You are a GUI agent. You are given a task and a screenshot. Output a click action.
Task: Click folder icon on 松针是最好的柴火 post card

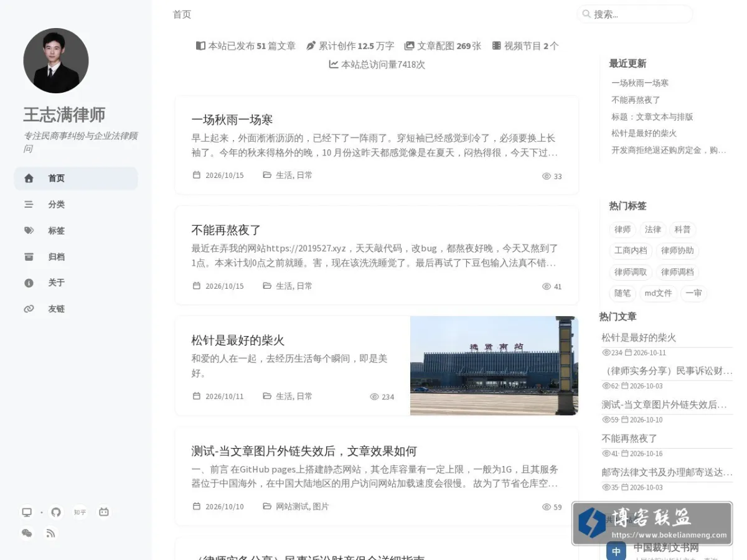[x=267, y=396]
